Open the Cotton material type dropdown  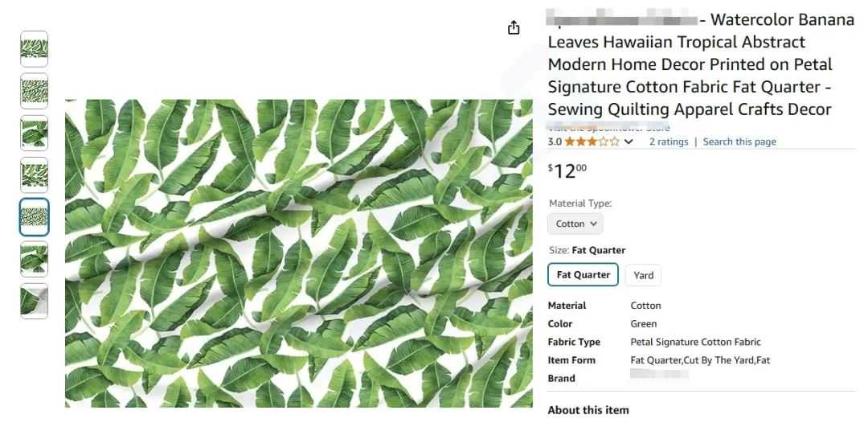pos(575,224)
